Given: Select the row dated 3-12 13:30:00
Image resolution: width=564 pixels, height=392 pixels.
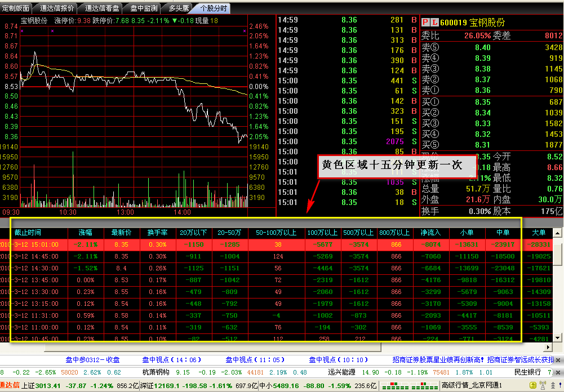Looking at the screenshot, I should pos(276,292).
